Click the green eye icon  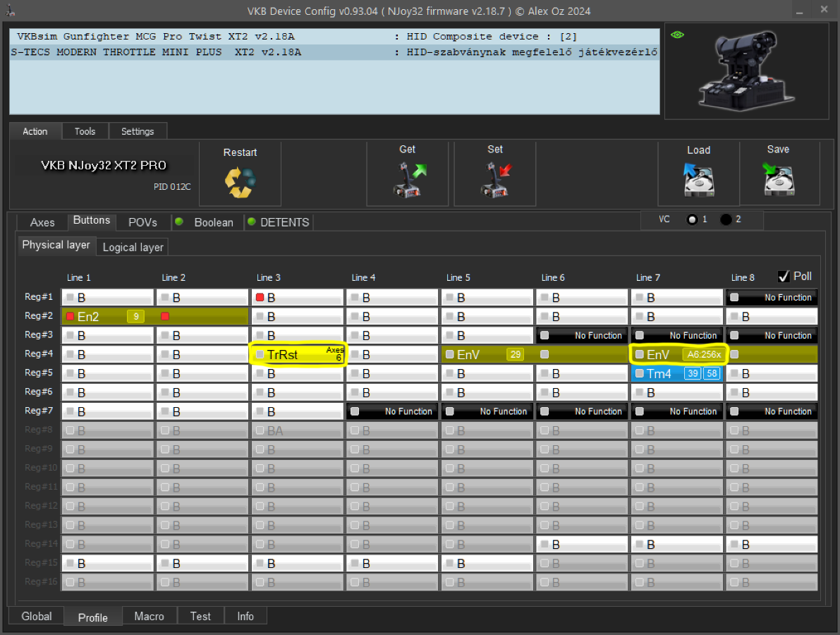tap(677, 35)
